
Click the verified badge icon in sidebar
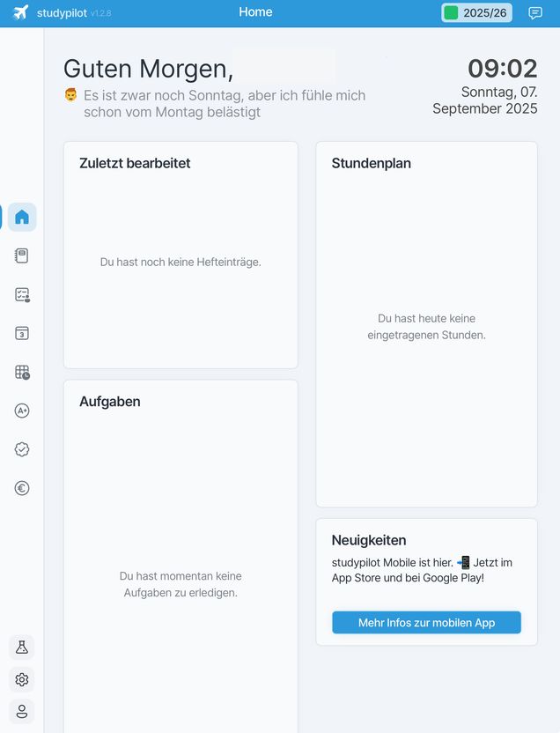[x=22, y=449]
